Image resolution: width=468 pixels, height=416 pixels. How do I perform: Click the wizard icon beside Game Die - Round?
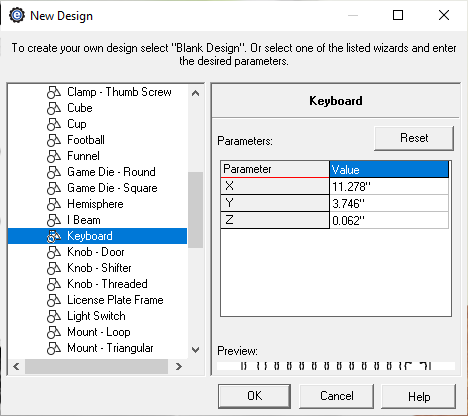[54, 172]
